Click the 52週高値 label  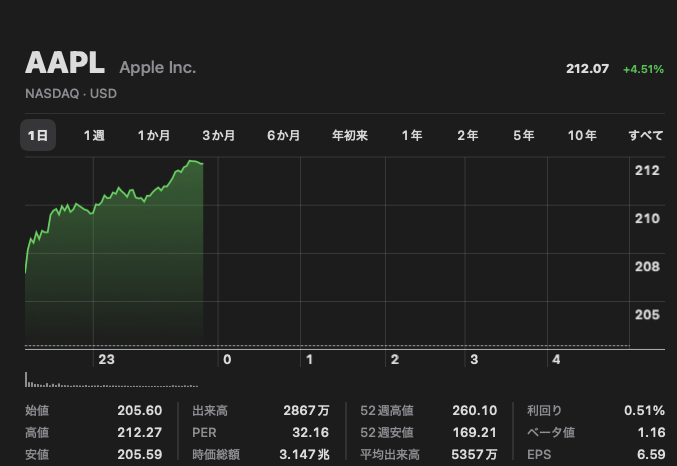(387, 410)
